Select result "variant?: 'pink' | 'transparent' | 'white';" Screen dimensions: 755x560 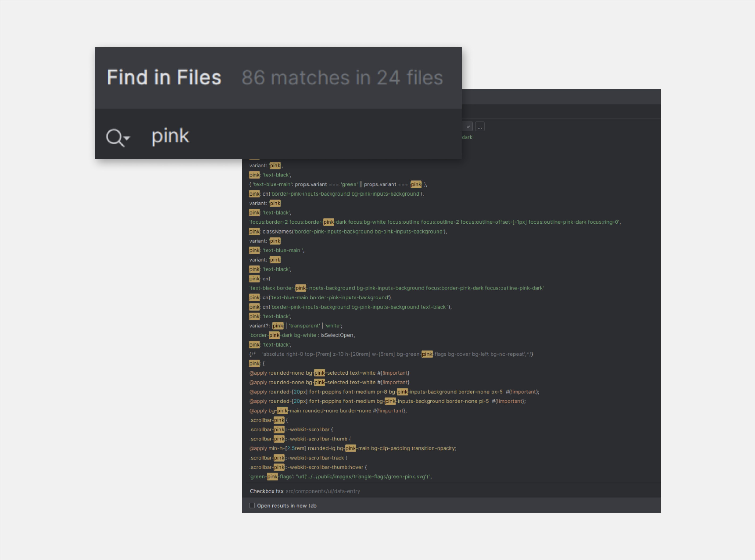pyautogui.click(x=296, y=326)
